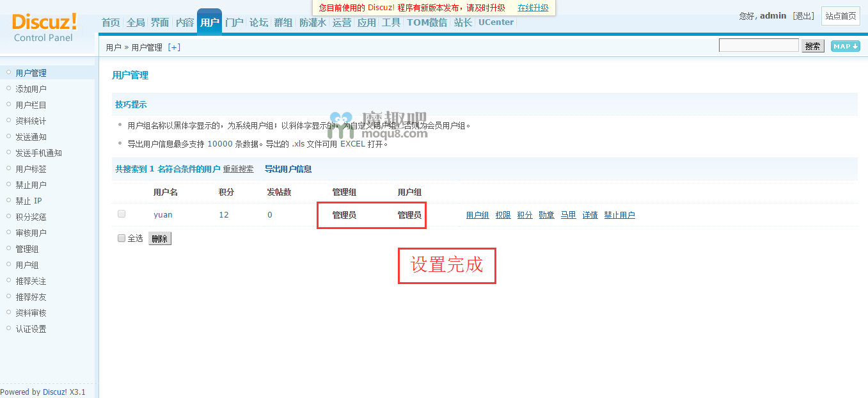
Task: Select 用户管理 in the sidebar
Action: tap(31, 73)
